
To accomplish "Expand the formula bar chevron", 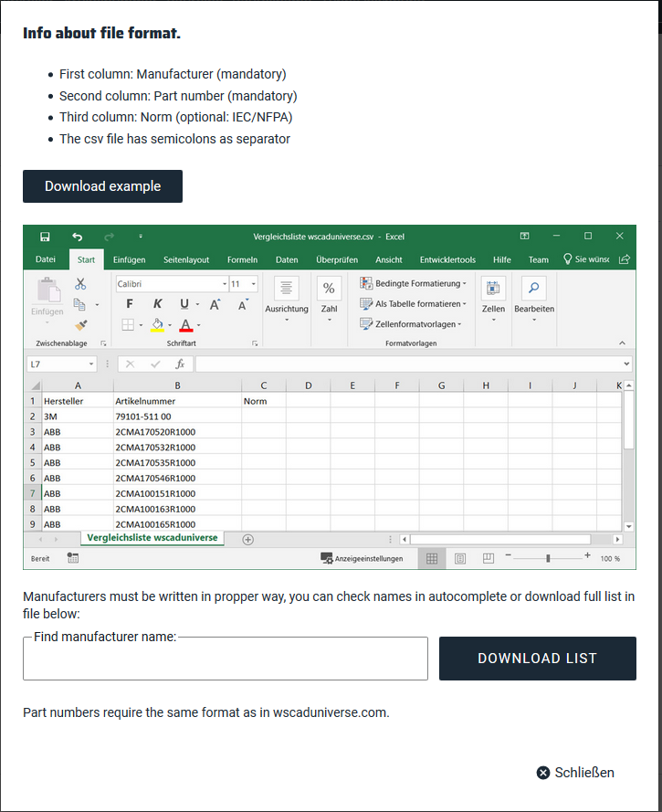I will (x=626, y=364).
